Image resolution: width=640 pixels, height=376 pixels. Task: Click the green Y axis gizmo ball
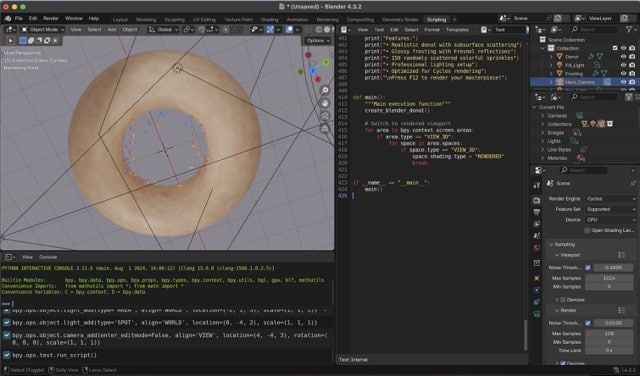click(326, 62)
